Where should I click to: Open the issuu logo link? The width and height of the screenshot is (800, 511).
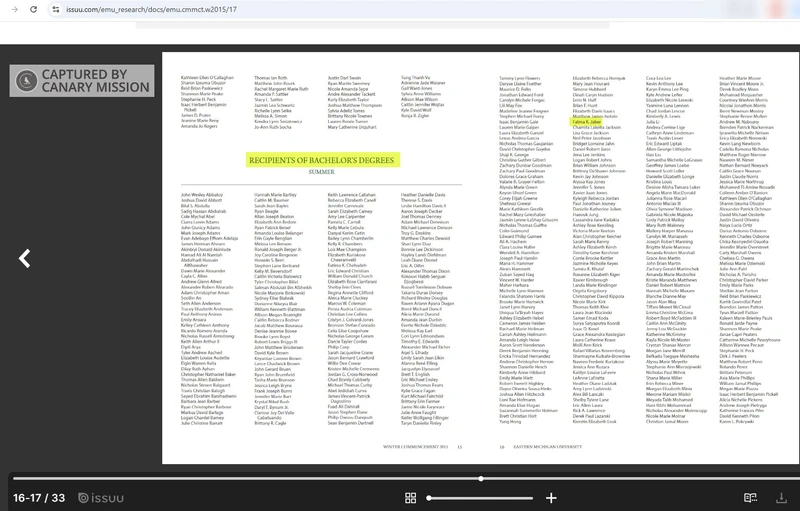tap(101, 498)
